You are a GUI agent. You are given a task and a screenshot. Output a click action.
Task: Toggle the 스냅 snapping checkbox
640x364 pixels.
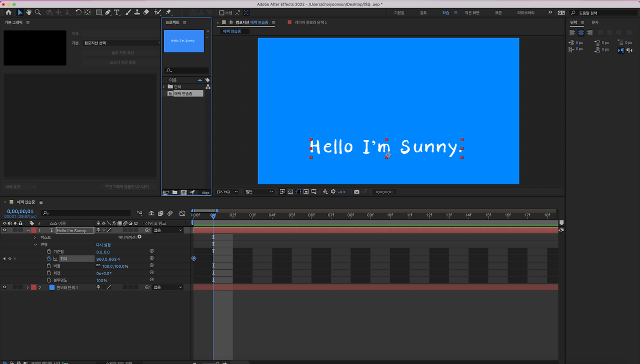click(x=222, y=13)
